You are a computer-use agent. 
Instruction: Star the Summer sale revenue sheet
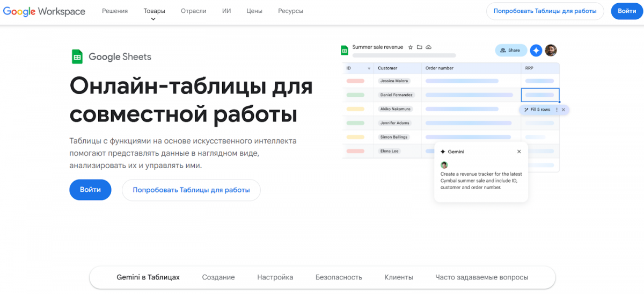(411, 47)
